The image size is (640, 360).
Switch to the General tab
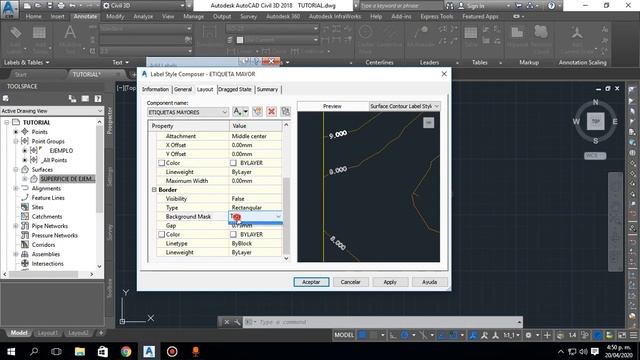pos(183,89)
